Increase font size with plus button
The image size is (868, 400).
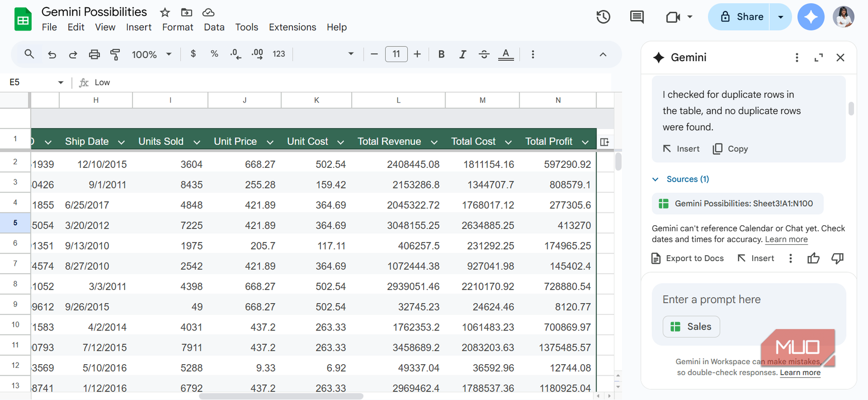point(417,54)
